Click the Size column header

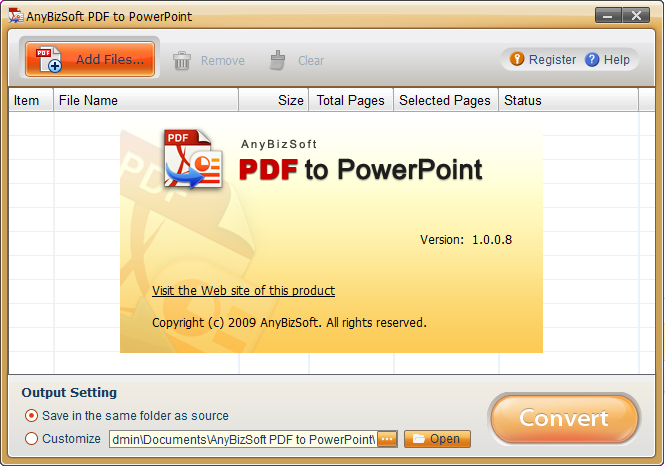click(274, 100)
